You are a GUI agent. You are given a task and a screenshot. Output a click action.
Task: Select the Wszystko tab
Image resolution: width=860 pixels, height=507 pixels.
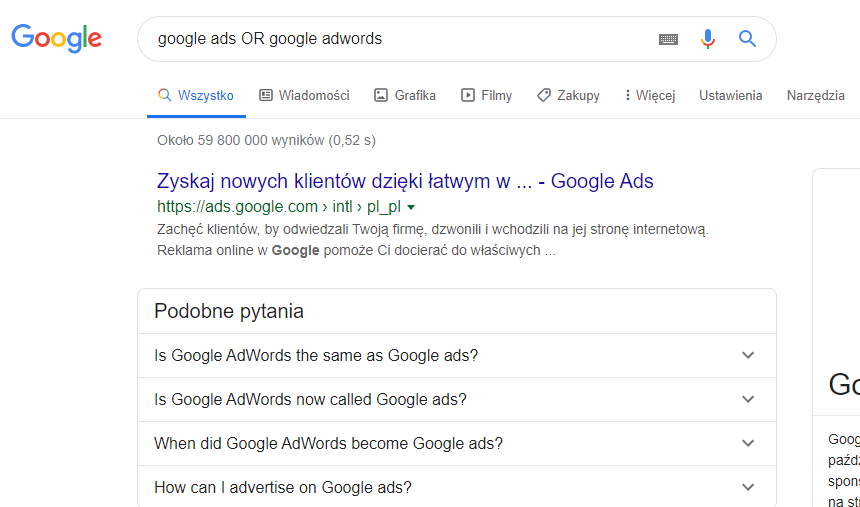(x=196, y=96)
